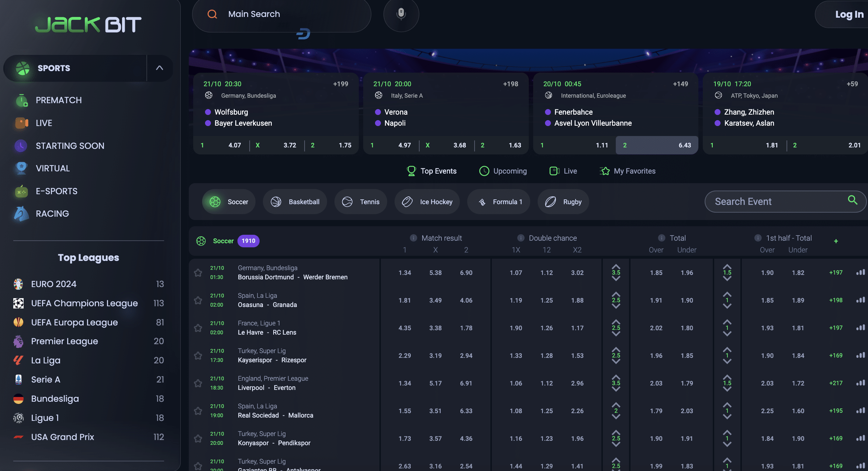
Task: Favorite the Liverpool - Everton match
Action: (x=198, y=383)
